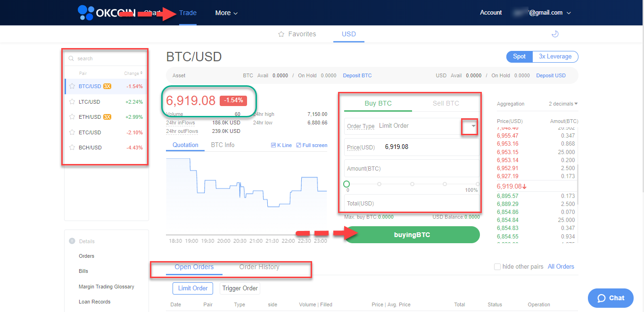644x312 pixels.
Task: Select the Quotation tab
Action: tap(185, 145)
